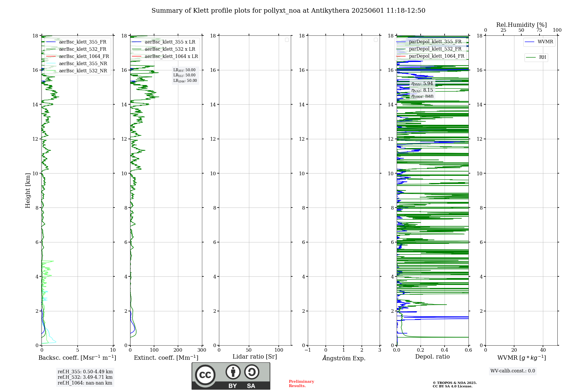Click the 'Extinct. coeff.' x-axis label
This screenshot has height=392, width=577.
click(166, 358)
